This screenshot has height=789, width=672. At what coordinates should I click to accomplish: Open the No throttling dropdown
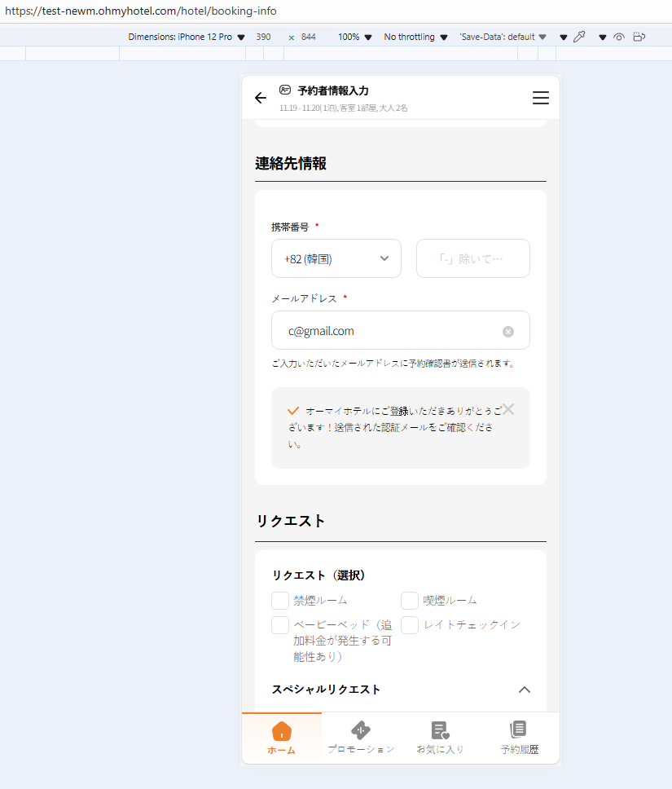point(415,37)
